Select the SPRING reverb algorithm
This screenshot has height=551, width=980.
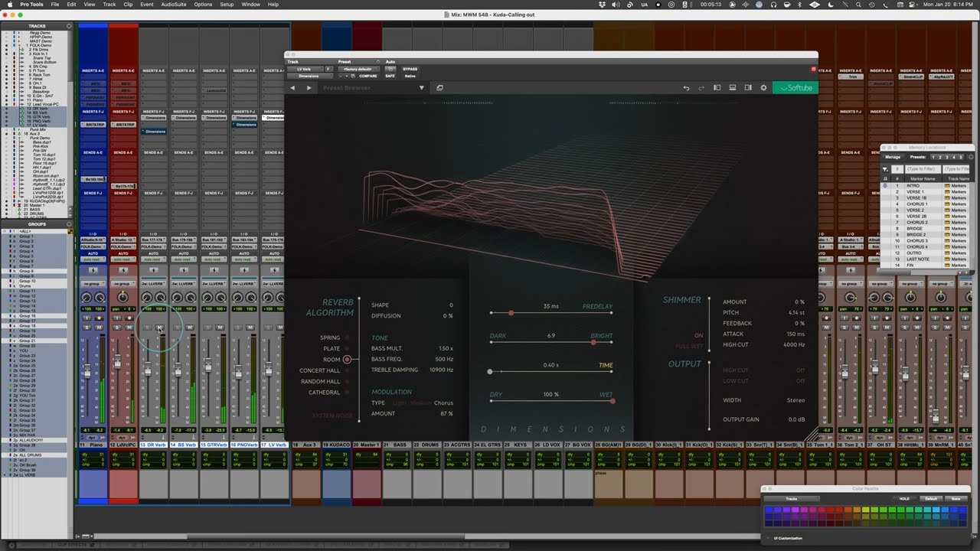pyautogui.click(x=330, y=337)
